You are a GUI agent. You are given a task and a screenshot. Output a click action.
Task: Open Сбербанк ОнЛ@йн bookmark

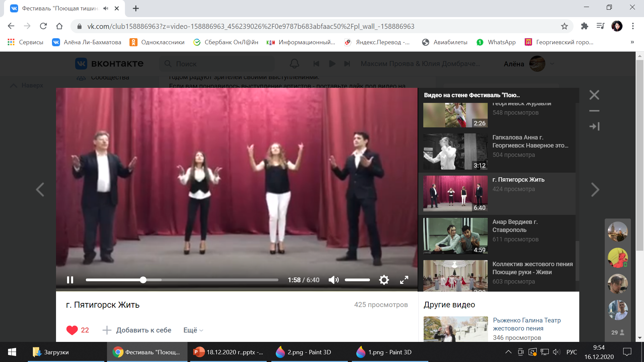226,42
